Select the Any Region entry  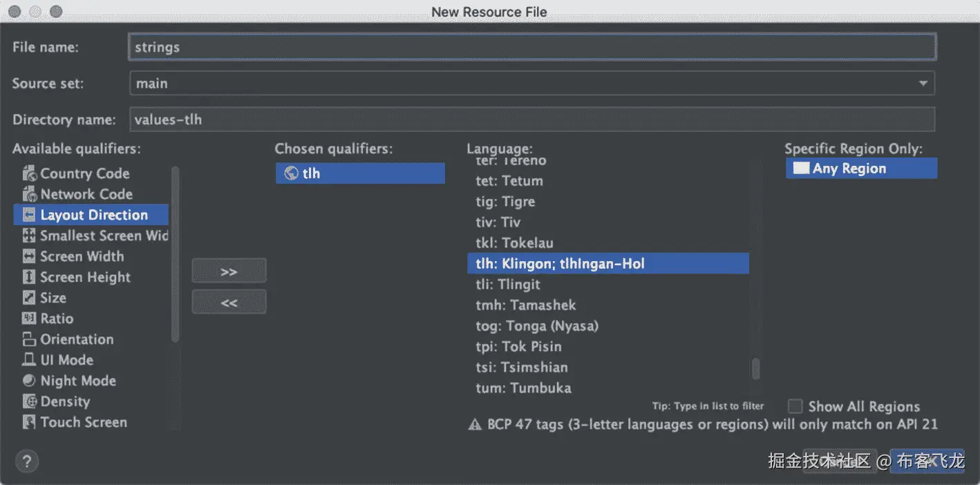(860, 169)
